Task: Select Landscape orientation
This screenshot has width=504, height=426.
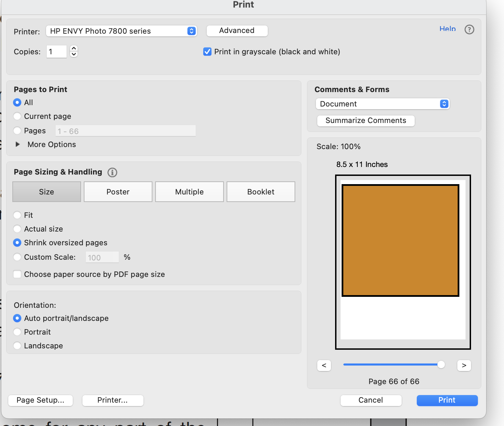Action: tap(17, 346)
